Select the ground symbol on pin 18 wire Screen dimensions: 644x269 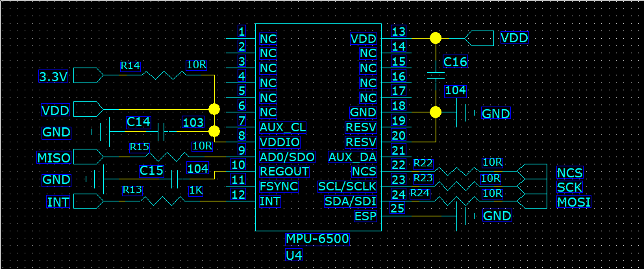pyautogui.click(x=466, y=112)
